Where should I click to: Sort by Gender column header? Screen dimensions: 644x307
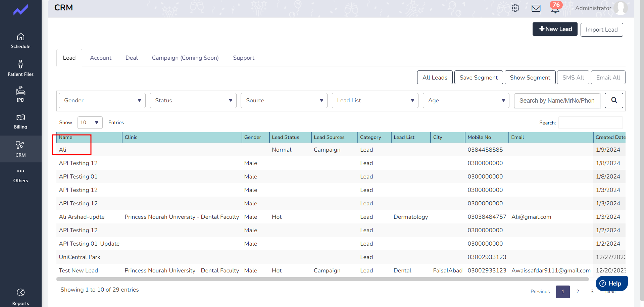pyautogui.click(x=256, y=137)
